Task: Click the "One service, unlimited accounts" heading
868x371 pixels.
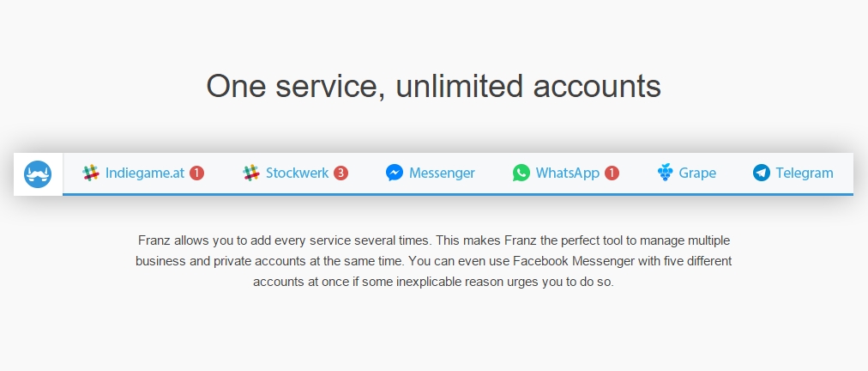Action: pos(433,87)
